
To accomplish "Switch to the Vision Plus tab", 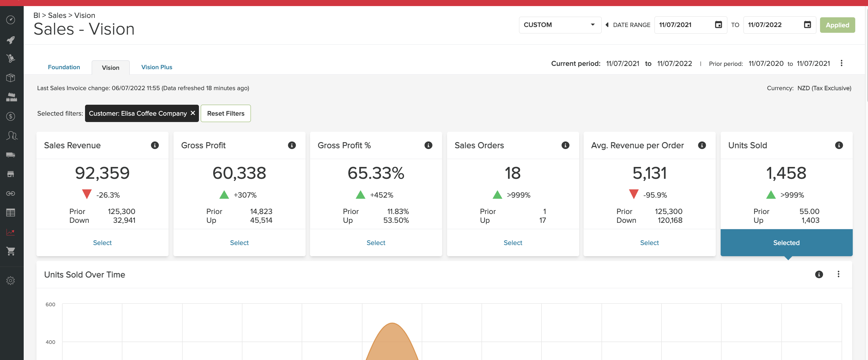I will tap(156, 67).
